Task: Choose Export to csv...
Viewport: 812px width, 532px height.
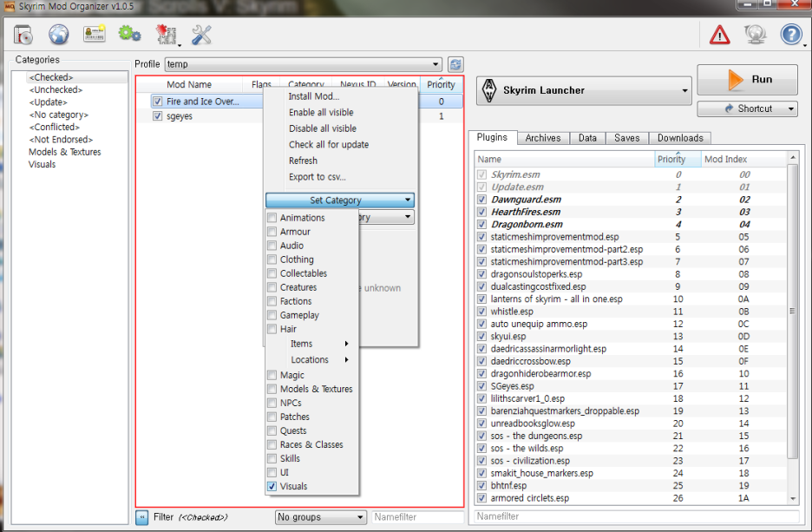Action: click(317, 177)
